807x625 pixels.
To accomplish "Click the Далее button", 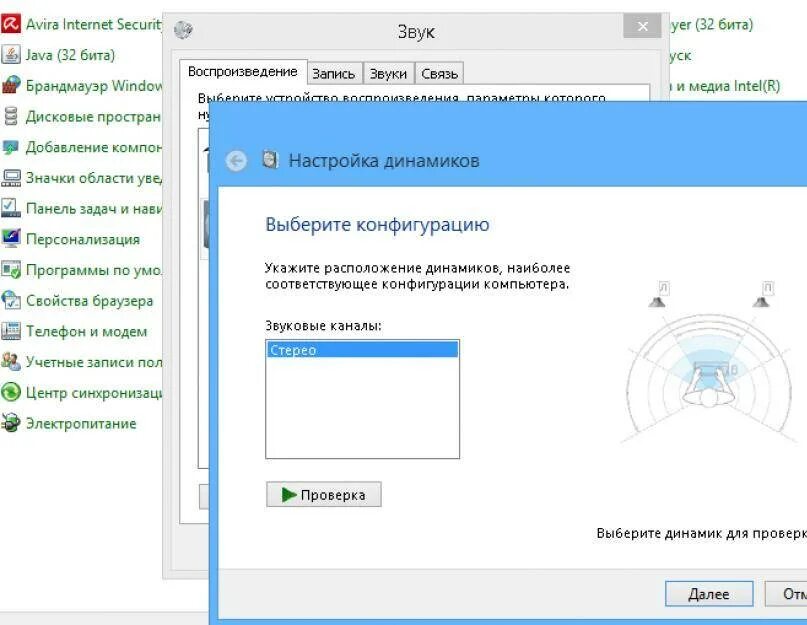I will [x=709, y=594].
